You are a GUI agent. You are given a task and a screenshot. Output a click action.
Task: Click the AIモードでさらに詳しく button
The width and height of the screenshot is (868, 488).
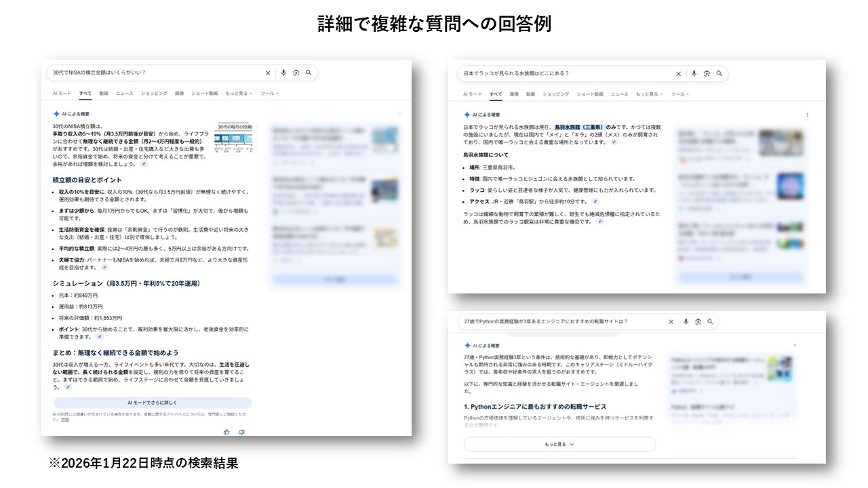pyautogui.click(x=153, y=403)
